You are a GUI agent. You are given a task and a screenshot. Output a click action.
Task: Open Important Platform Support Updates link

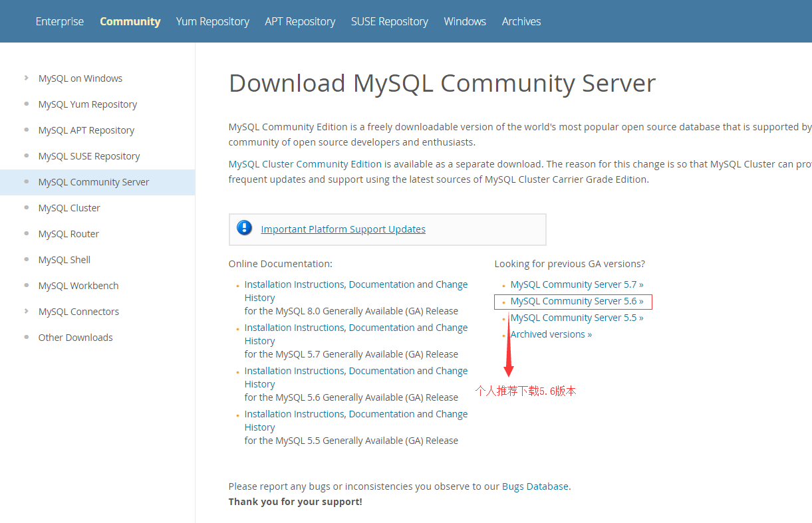[x=343, y=229]
